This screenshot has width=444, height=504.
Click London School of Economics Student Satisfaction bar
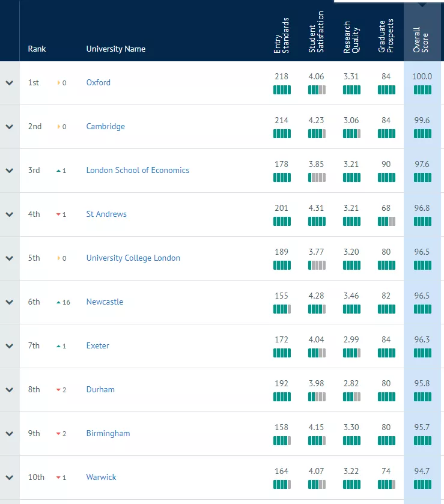point(317,178)
